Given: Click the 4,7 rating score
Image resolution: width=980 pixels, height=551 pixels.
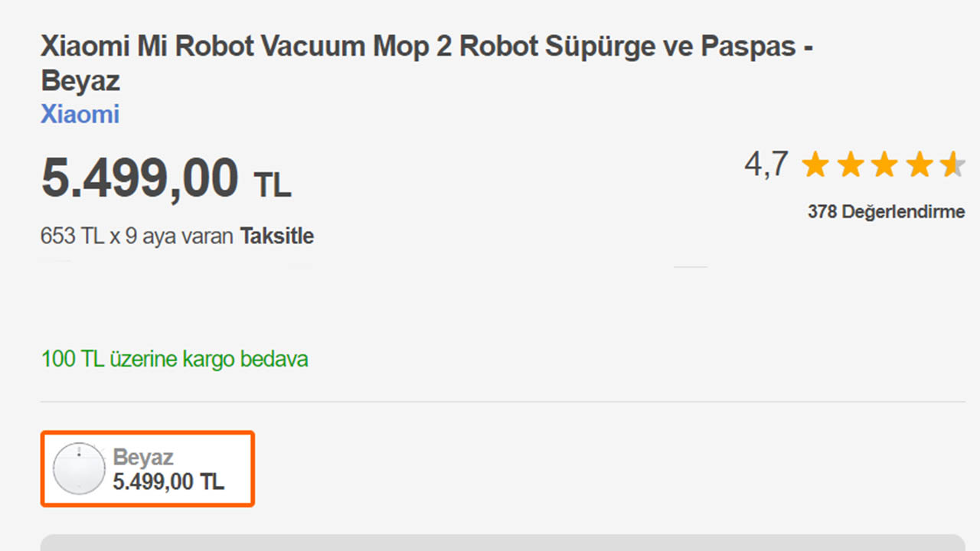Looking at the screenshot, I should coord(766,165).
